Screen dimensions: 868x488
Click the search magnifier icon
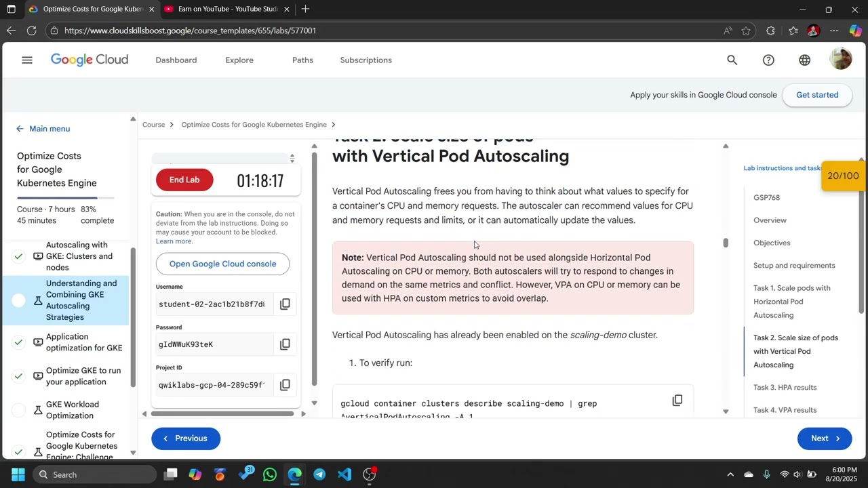click(732, 60)
